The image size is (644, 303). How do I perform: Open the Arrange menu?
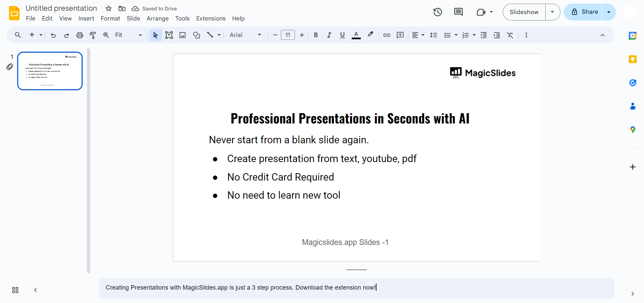158,18
